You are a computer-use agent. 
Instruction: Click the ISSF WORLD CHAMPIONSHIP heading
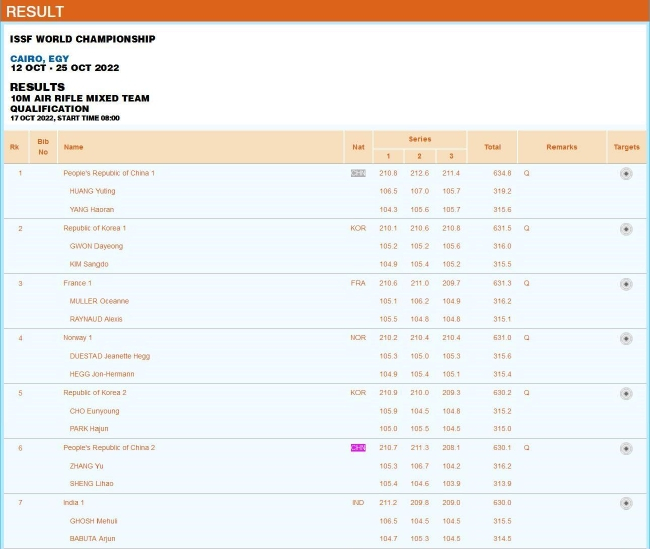pyautogui.click(x=82, y=39)
